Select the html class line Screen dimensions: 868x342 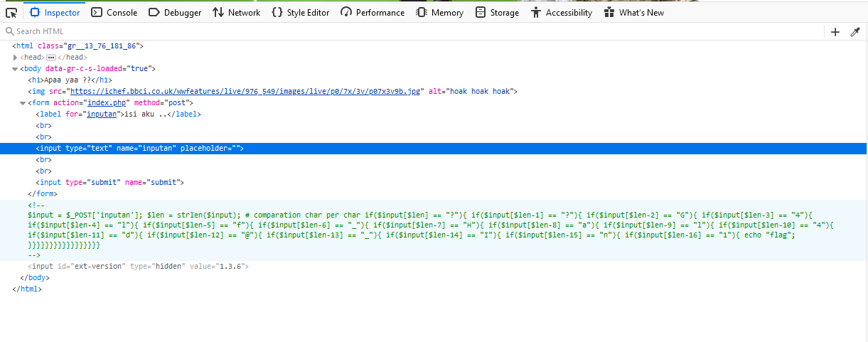click(x=78, y=46)
